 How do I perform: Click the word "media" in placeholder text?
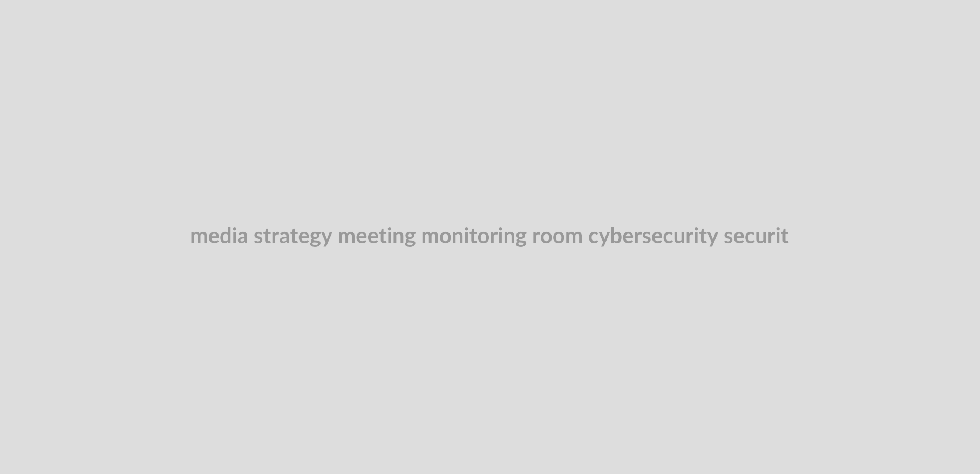[219, 236]
